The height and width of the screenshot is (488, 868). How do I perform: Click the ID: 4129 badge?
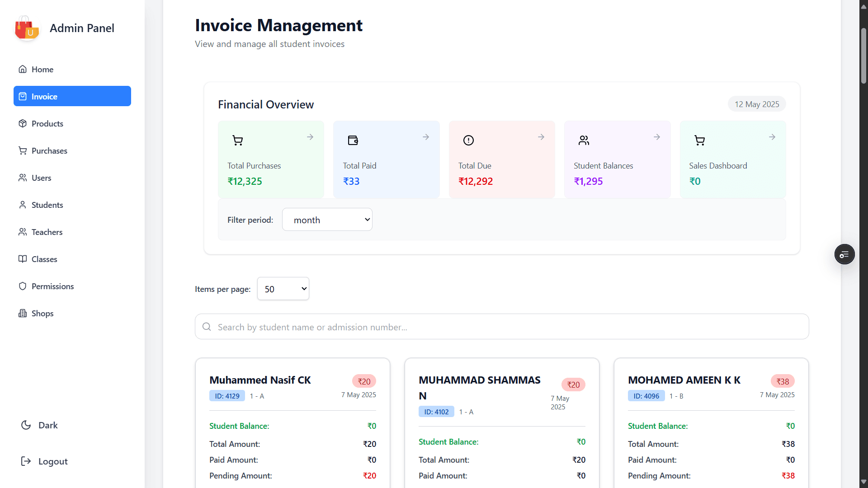[x=227, y=396]
